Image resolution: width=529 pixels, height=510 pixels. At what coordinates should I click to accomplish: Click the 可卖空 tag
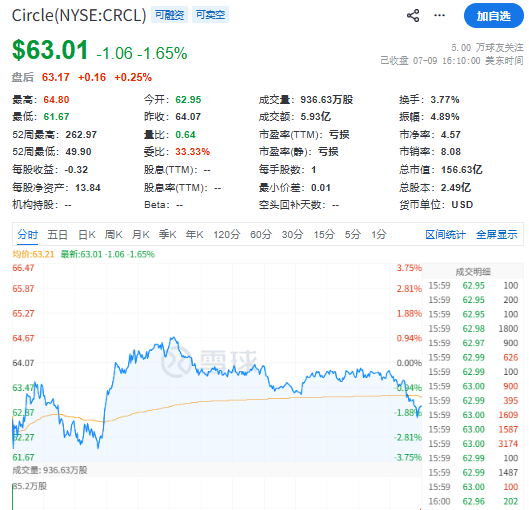pos(211,15)
